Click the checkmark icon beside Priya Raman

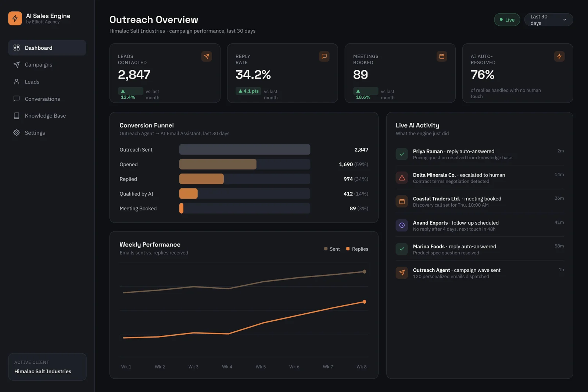pyautogui.click(x=402, y=154)
